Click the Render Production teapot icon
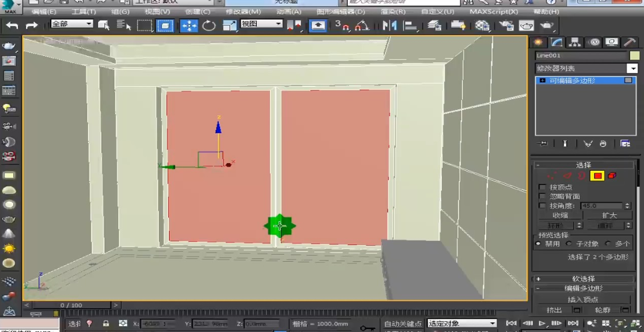The image size is (644, 332). (547, 26)
